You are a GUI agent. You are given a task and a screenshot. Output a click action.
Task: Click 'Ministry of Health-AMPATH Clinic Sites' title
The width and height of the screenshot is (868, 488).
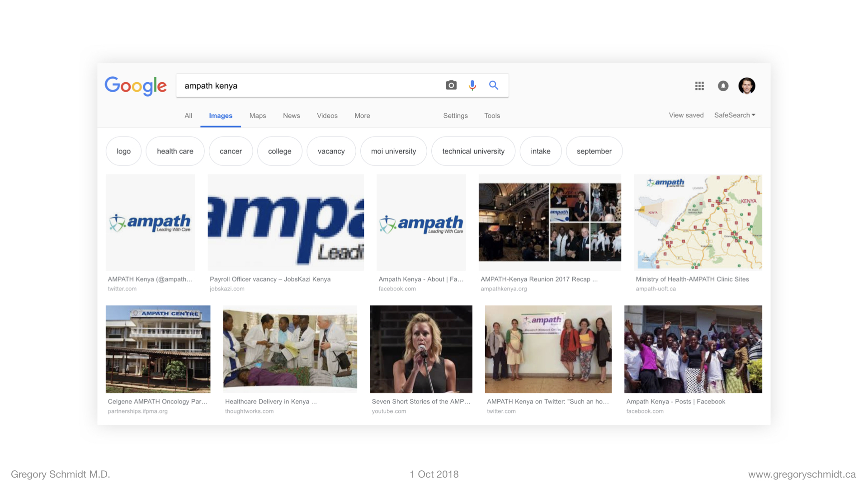[692, 279]
